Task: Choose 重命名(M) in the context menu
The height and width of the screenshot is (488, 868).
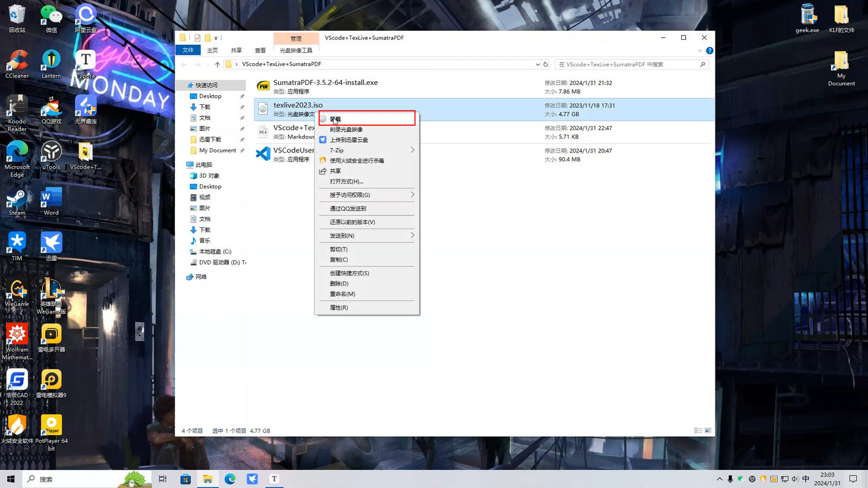Action: [x=367, y=294]
